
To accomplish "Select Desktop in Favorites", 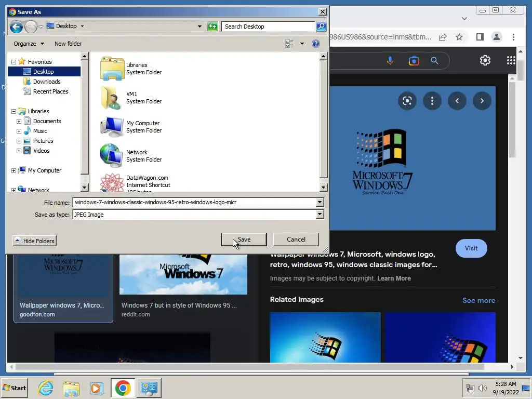I will tap(44, 72).
